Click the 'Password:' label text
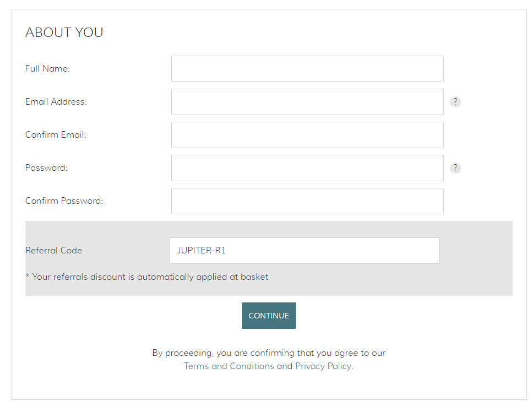Screen dimensions: 532x406 pos(46,167)
